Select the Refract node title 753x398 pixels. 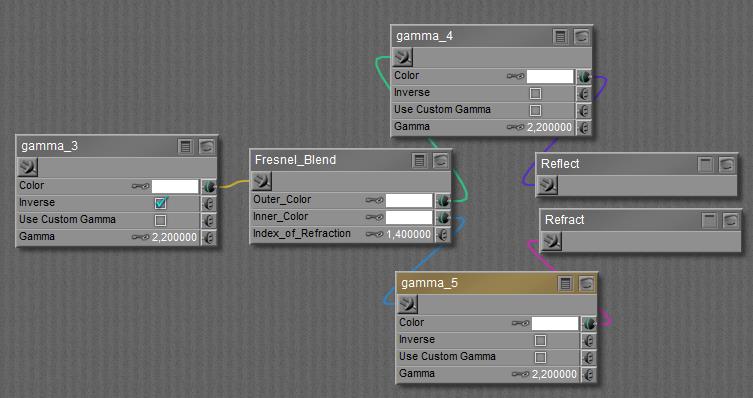coord(564,220)
